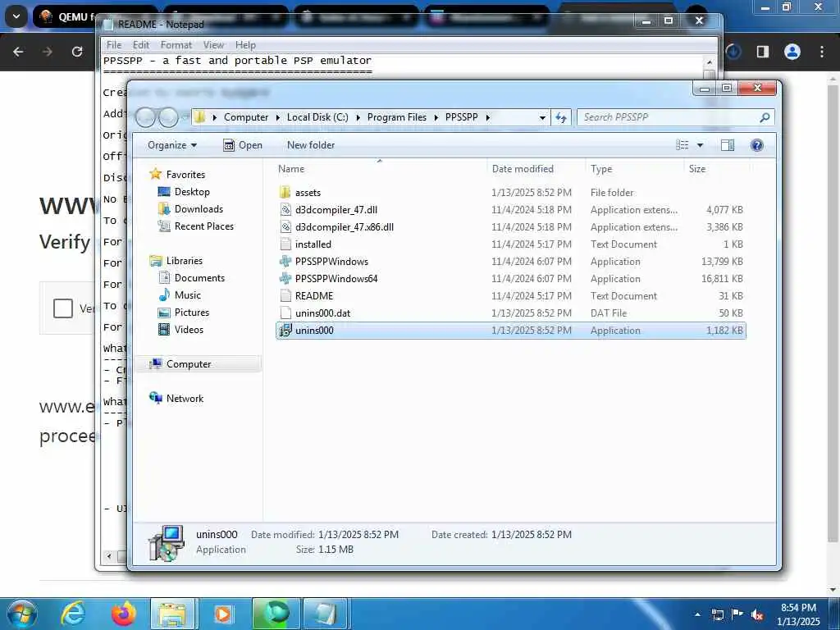This screenshot has height=630, width=840.
Task: Click the Notepad vertical scrollbar up arrow
Action: tap(710, 62)
